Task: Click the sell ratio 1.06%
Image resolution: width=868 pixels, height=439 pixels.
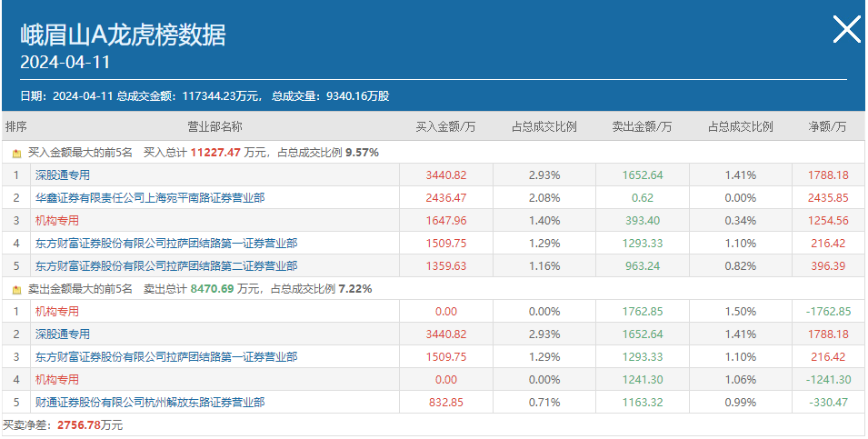Action: [x=741, y=380]
